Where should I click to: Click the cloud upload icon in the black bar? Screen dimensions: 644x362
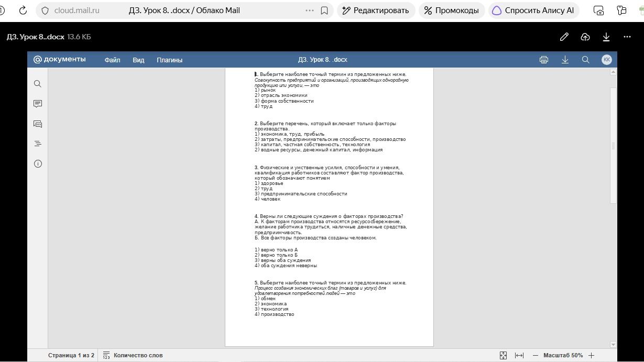pyautogui.click(x=585, y=37)
